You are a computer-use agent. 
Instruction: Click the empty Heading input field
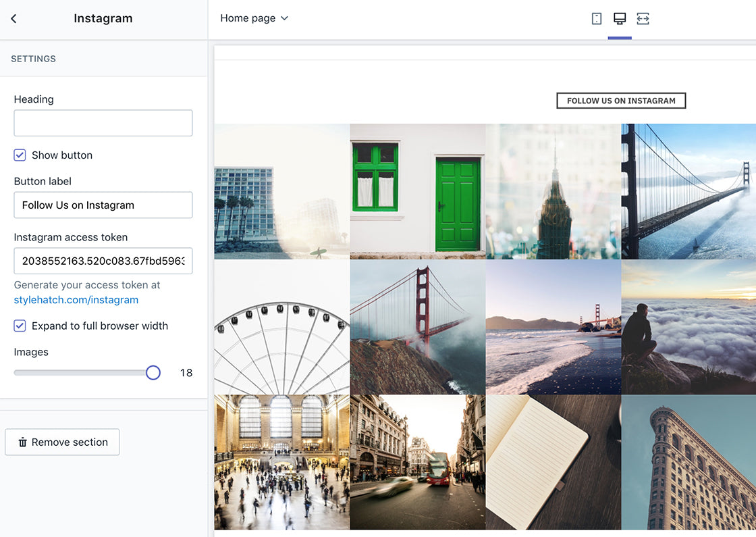coord(103,123)
